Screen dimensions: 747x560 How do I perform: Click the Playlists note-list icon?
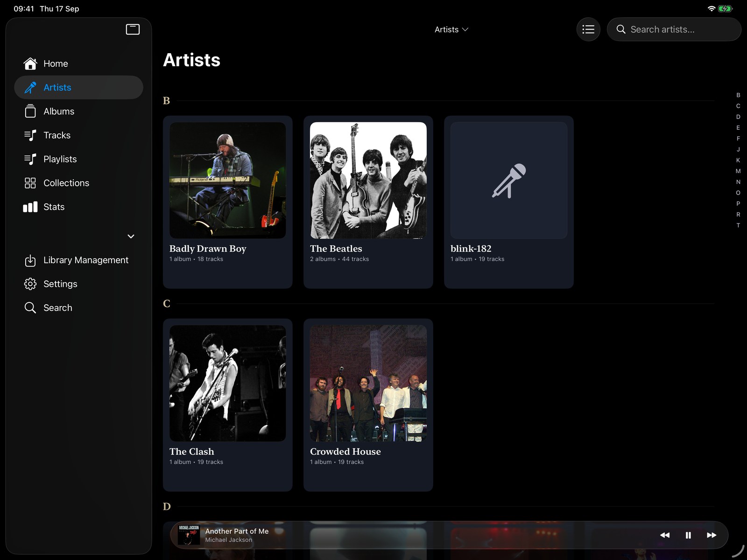pos(30,159)
